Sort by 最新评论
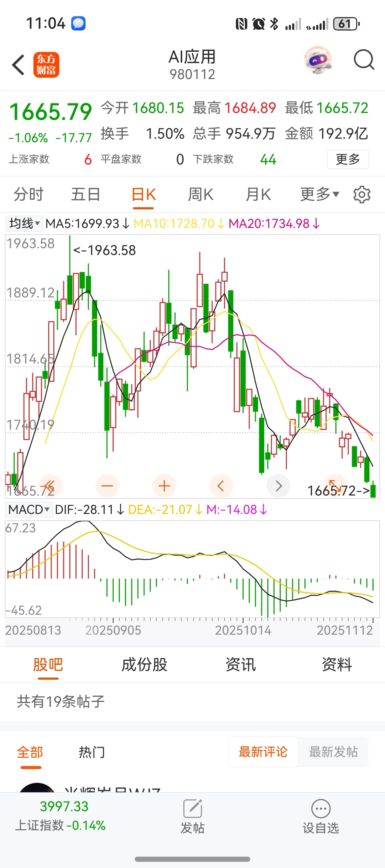The width and height of the screenshot is (385, 868). coord(263,752)
